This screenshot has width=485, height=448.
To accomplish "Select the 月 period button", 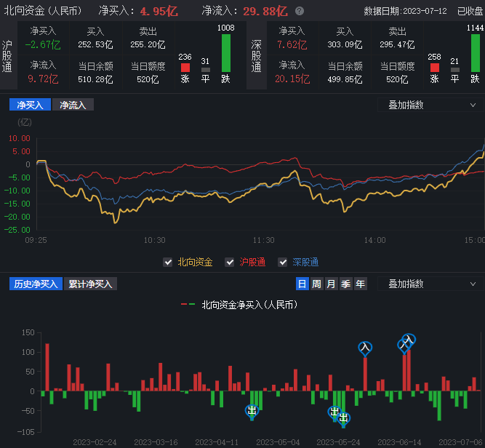I will coord(331,284).
